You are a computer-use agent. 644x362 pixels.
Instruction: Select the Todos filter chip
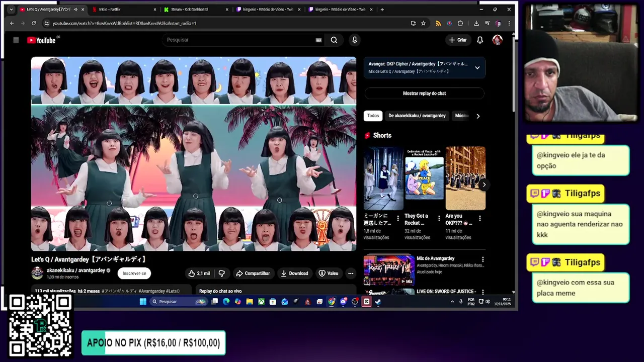click(373, 116)
